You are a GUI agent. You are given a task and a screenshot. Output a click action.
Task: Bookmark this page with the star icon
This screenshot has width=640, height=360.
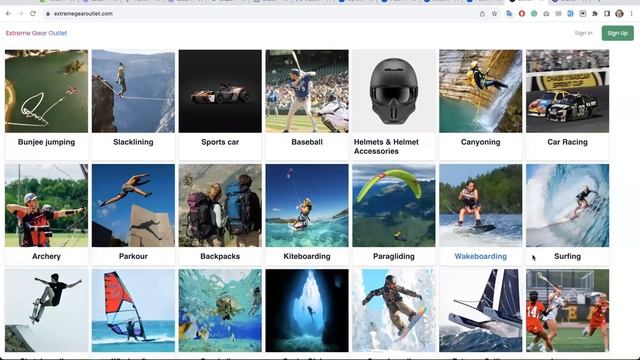494,13
